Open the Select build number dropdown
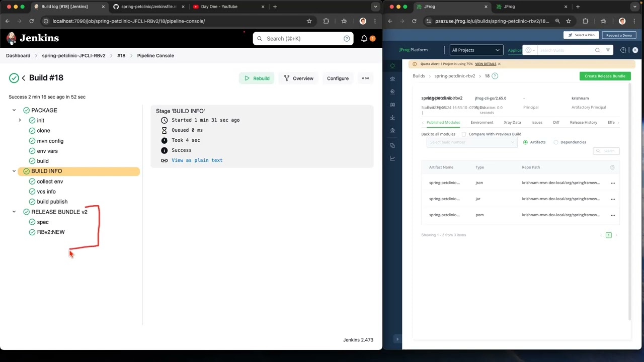The height and width of the screenshot is (362, 644). pyautogui.click(x=472, y=142)
